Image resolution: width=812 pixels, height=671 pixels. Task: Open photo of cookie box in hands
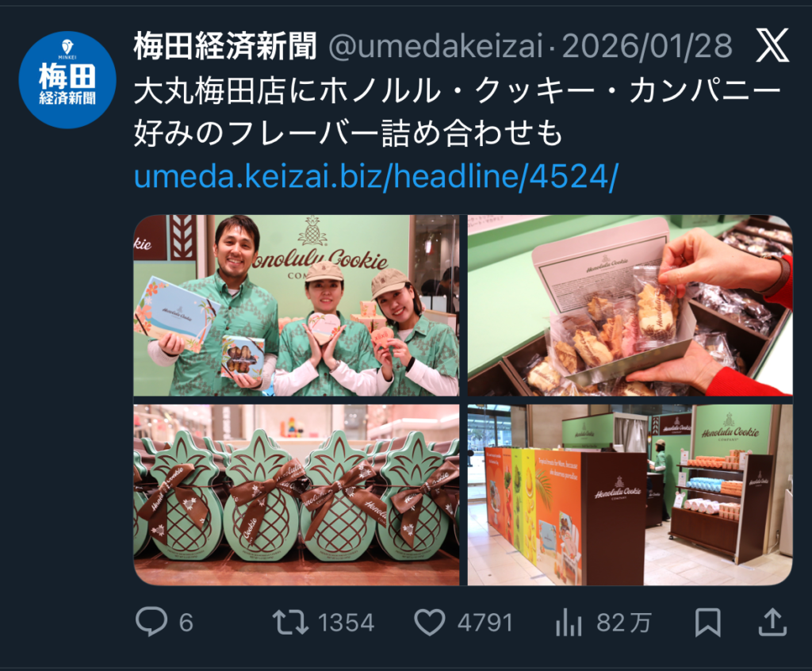[630, 305]
